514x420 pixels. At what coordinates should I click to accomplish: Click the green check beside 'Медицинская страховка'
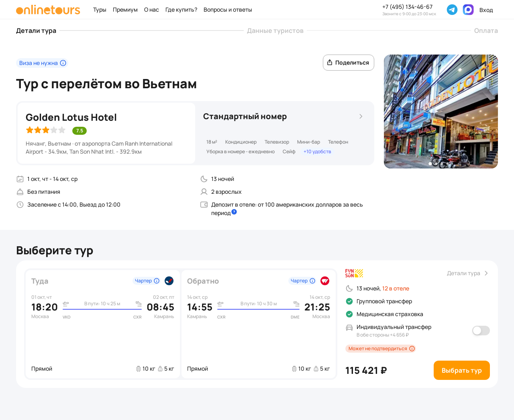[x=349, y=314]
